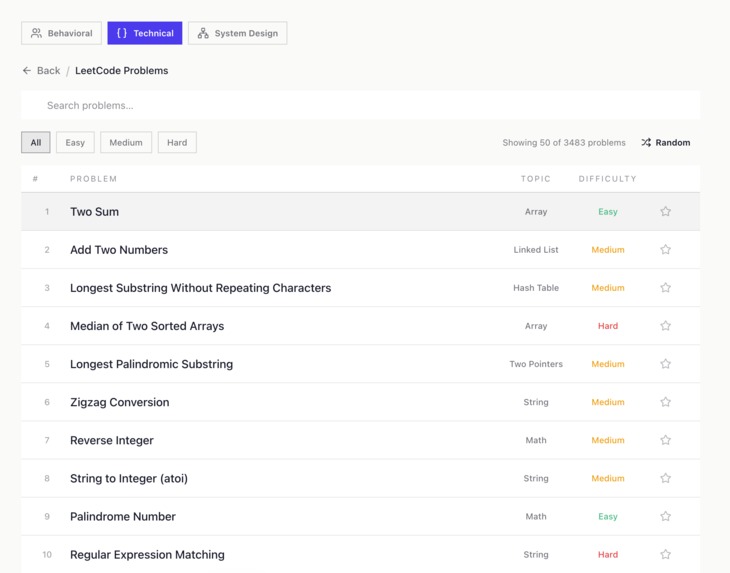This screenshot has width=730, height=573.
Task: Star the Palindrome Number problem
Action: pos(665,517)
